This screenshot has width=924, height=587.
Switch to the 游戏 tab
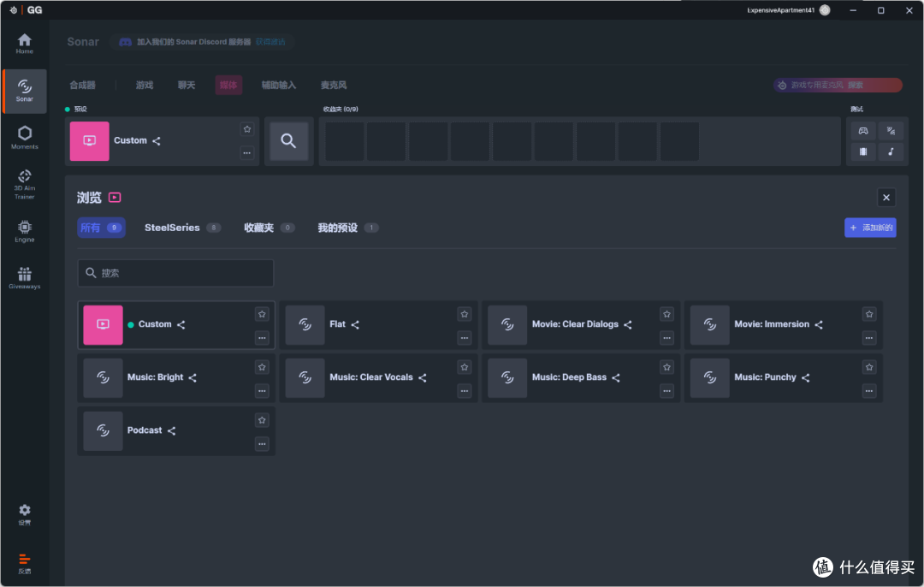coord(145,85)
